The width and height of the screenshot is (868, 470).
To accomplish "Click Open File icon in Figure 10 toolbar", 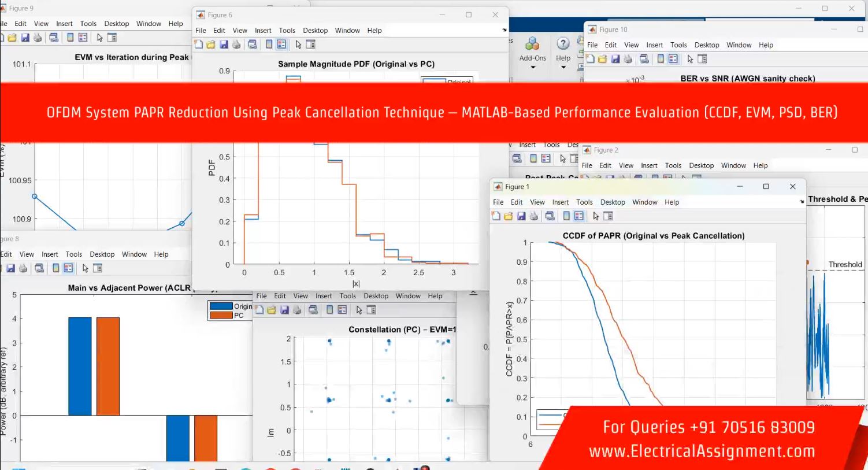I will pos(602,59).
